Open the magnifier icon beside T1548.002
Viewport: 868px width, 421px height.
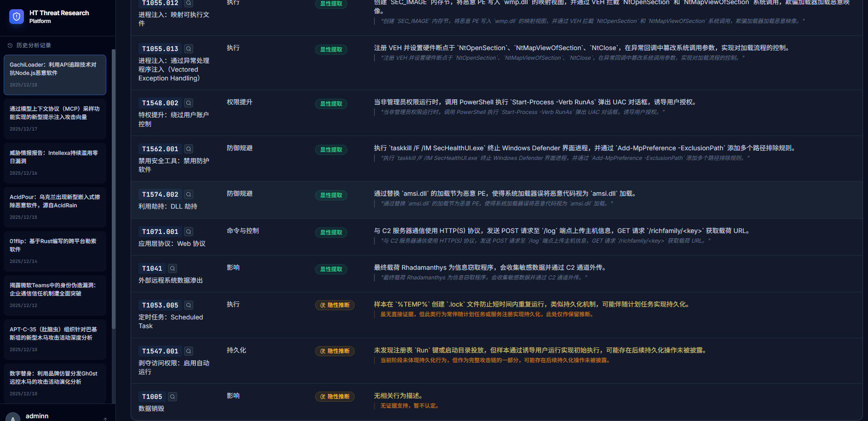(189, 103)
